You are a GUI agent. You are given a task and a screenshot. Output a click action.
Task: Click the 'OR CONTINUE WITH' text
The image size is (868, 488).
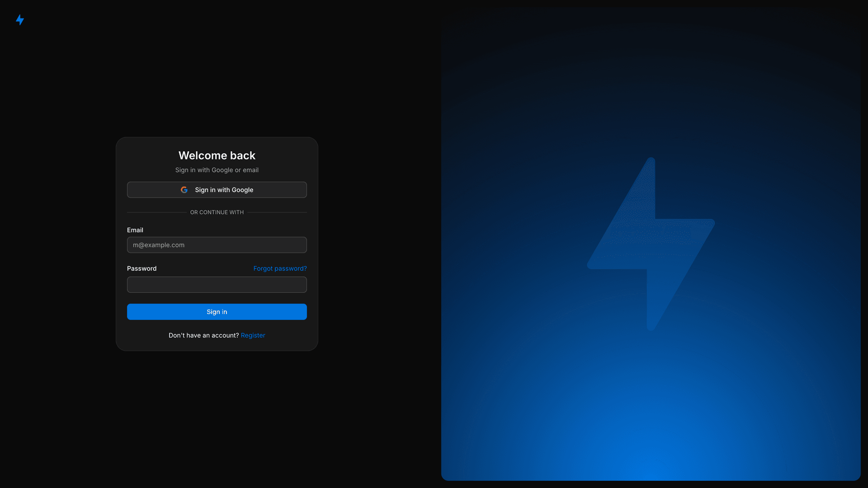click(x=217, y=212)
